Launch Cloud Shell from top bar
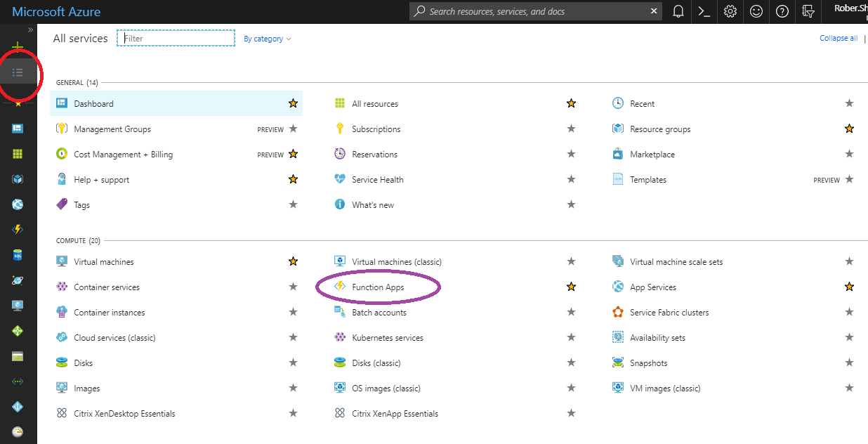 [704, 11]
